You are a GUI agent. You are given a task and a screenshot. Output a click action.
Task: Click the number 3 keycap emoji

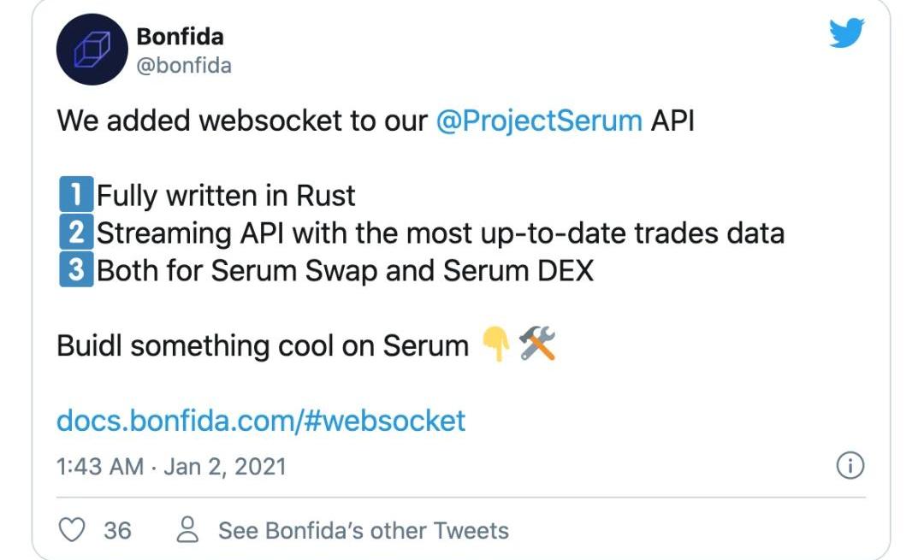[75, 270]
